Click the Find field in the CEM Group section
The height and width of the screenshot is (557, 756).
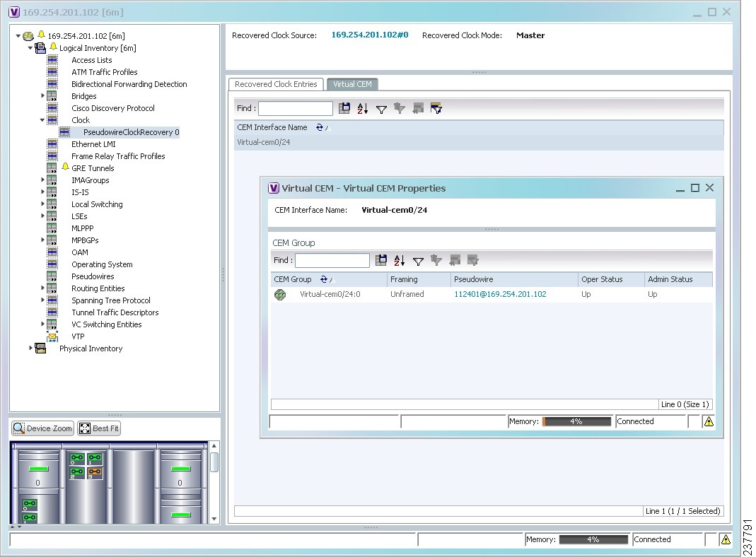332,260
